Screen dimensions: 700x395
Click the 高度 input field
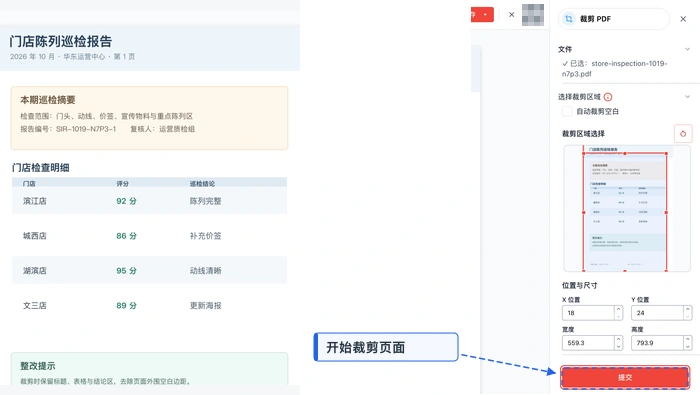[x=657, y=343]
